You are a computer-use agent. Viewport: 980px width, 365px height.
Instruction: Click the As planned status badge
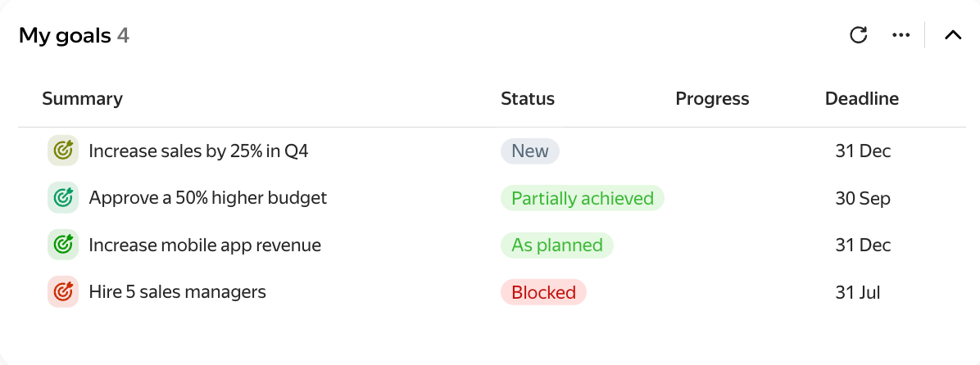[557, 245]
